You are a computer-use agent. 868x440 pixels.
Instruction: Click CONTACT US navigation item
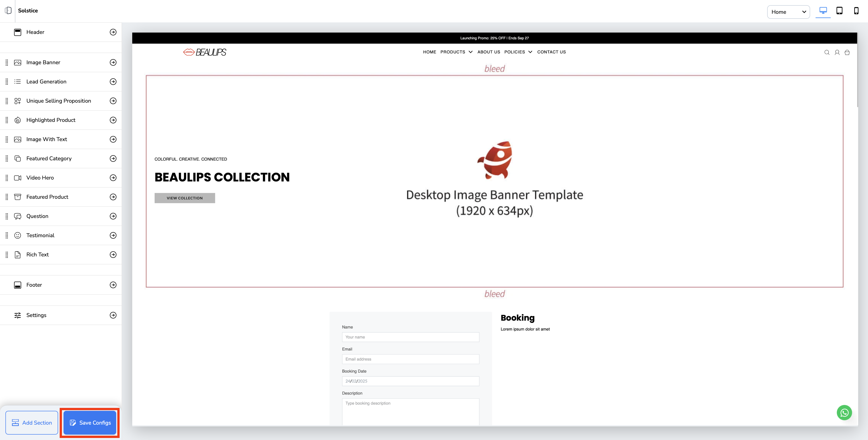pos(551,52)
